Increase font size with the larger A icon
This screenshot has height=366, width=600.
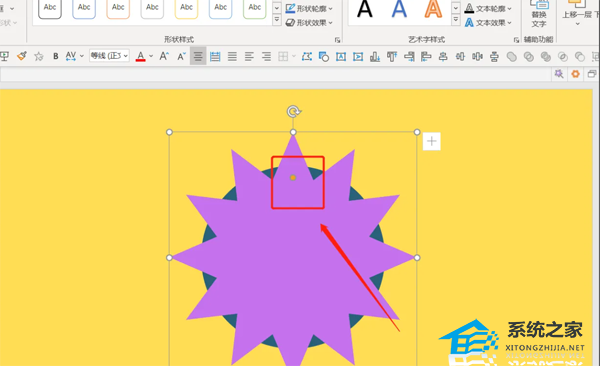(x=164, y=56)
